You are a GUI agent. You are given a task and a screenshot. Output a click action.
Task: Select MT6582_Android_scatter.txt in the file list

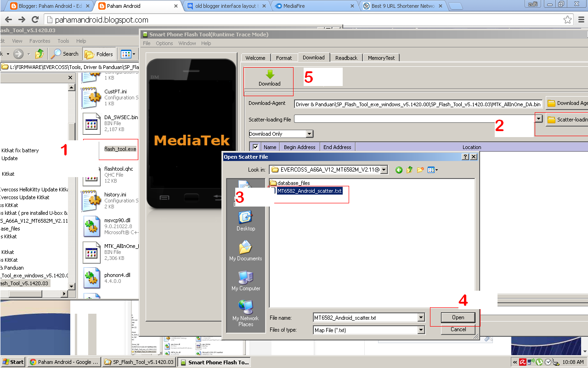tap(310, 191)
